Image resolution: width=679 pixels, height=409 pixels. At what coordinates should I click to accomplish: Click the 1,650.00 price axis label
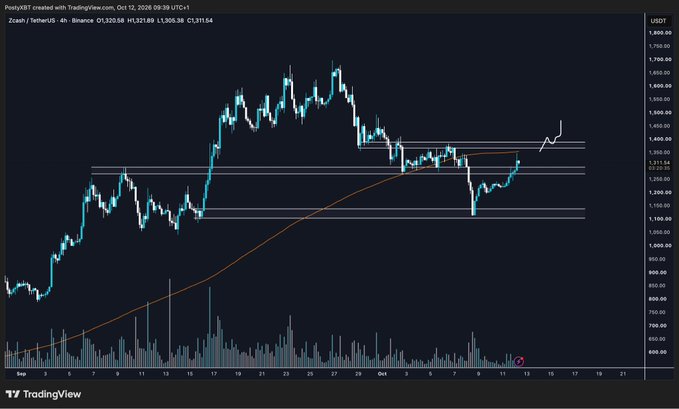tap(660, 73)
